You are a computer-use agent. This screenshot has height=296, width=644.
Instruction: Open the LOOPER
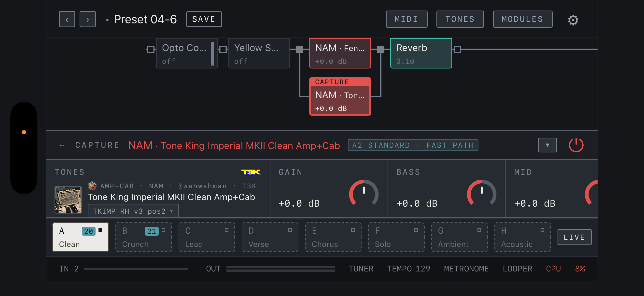tap(517, 269)
